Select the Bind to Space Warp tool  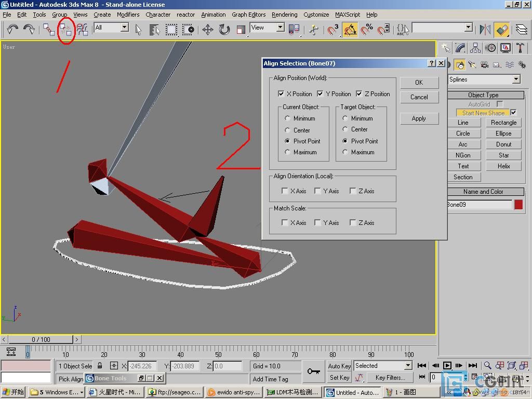click(x=83, y=30)
